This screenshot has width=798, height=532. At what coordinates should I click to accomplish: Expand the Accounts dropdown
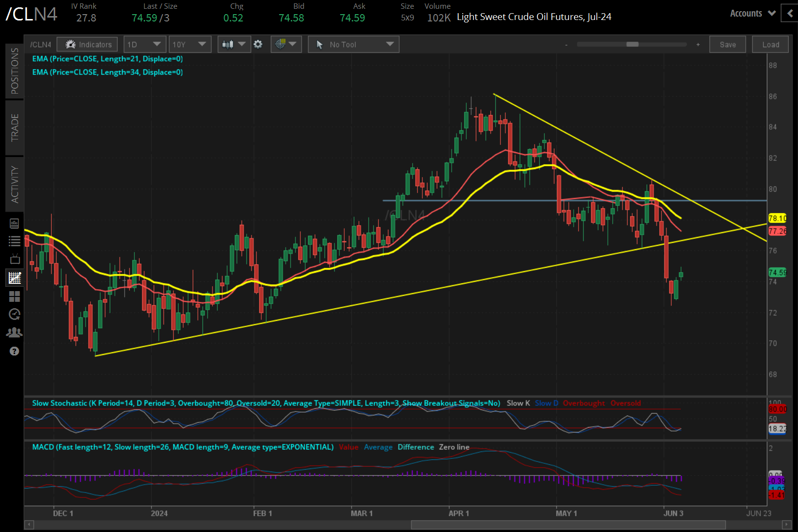(753, 14)
